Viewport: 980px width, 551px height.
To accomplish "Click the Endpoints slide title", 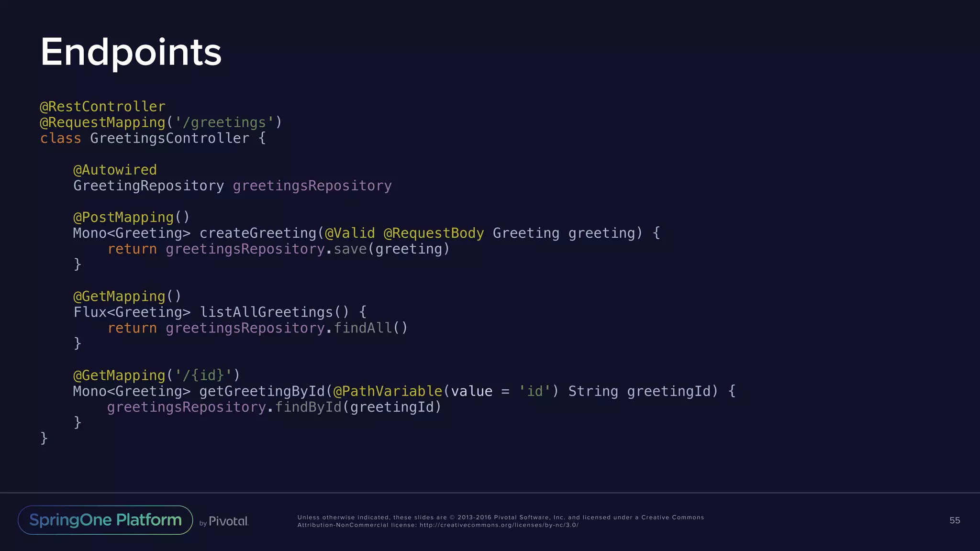I will click(131, 52).
